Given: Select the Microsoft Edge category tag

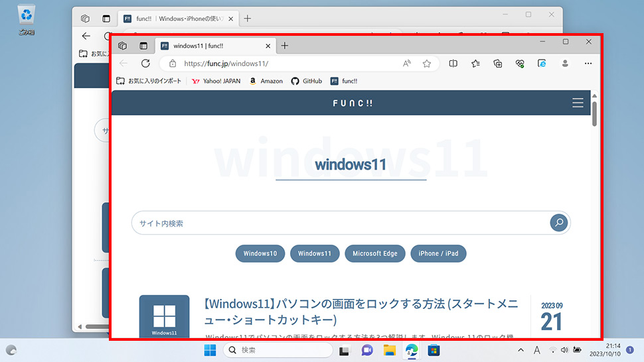Looking at the screenshot, I should pyautogui.click(x=375, y=253).
